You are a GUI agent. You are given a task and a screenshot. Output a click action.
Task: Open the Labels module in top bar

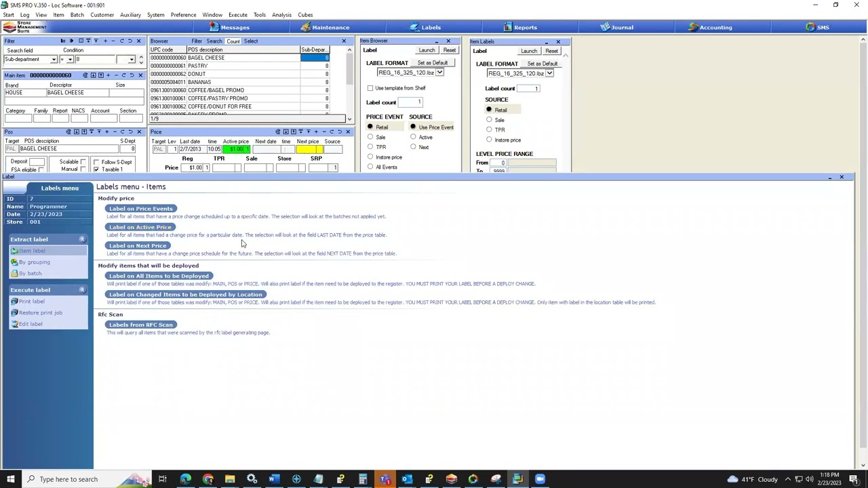(425, 27)
